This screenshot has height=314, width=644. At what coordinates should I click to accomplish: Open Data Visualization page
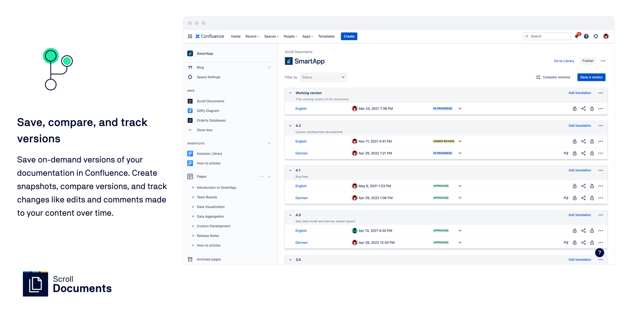211,207
